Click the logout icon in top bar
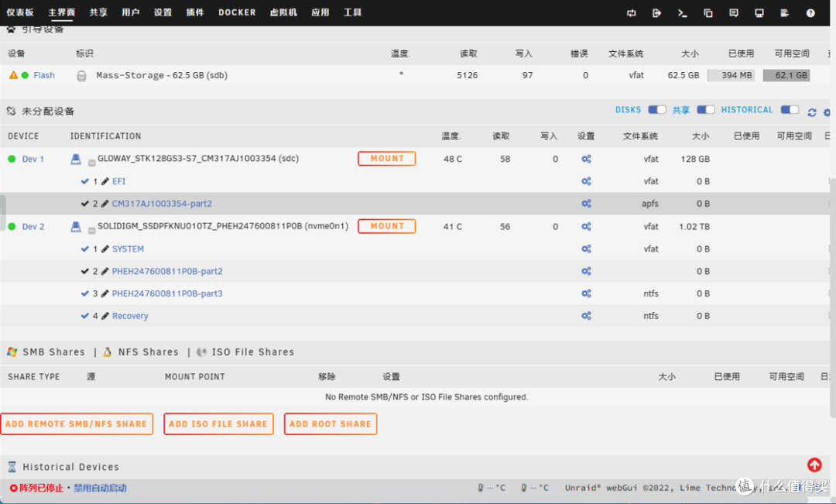The height and width of the screenshot is (504, 836). (656, 13)
